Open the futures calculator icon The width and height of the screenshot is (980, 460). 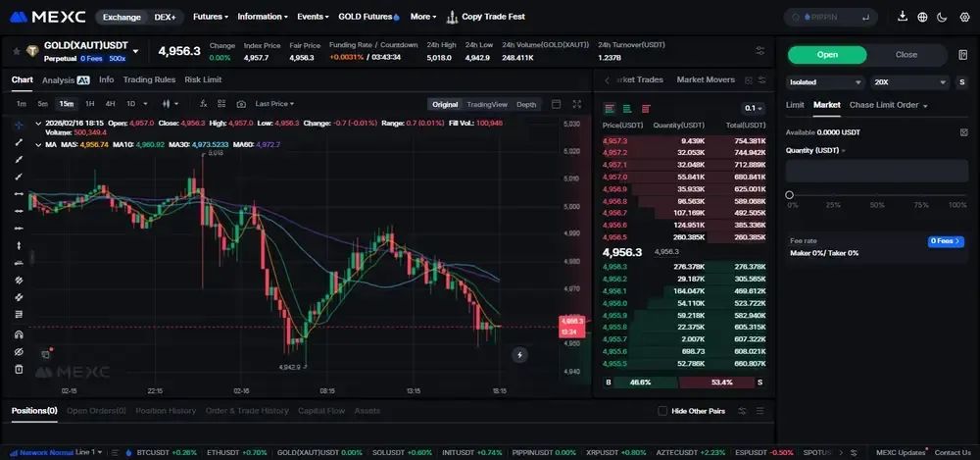tap(963, 55)
